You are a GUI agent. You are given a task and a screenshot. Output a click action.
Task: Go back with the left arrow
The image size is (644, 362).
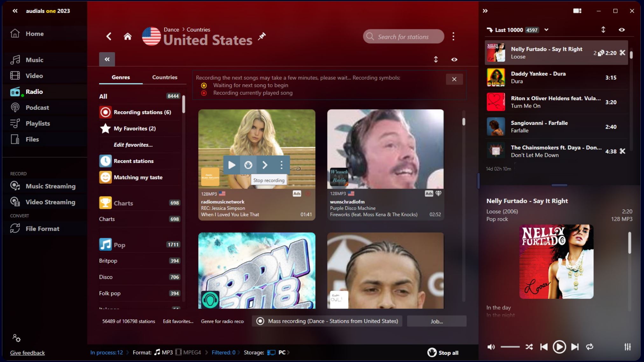109,36
